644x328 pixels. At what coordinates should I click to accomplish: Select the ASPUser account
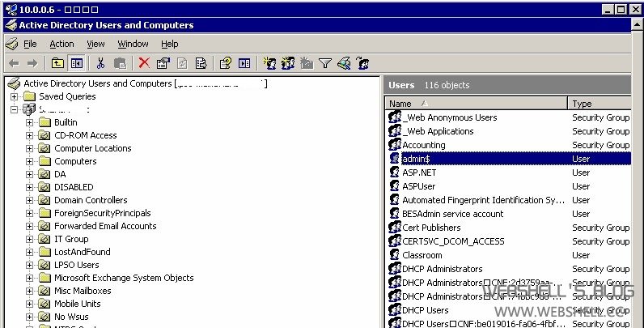[x=418, y=186]
